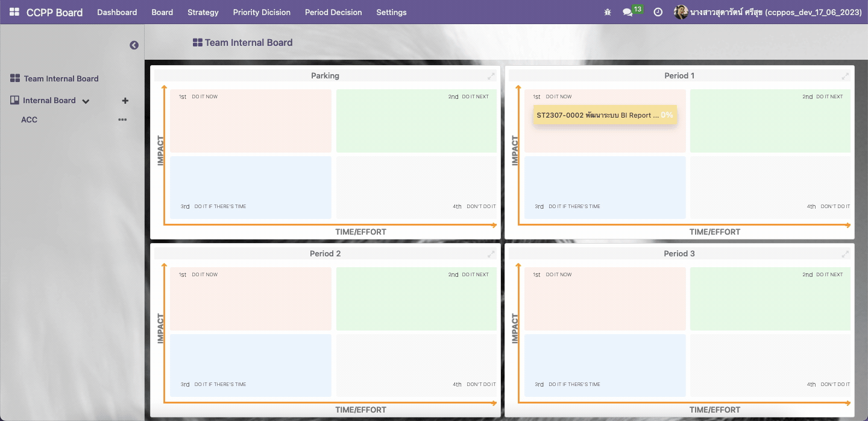Click the bug debug icon
The height and width of the screenshot is (421, 868).
(x=607, y=12)
